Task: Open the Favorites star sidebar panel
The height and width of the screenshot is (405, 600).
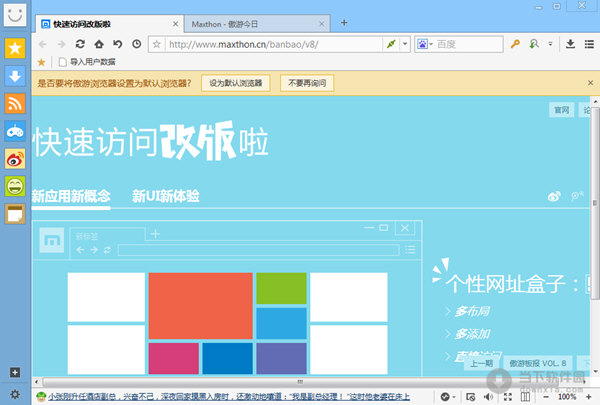Action: [15, 48]
